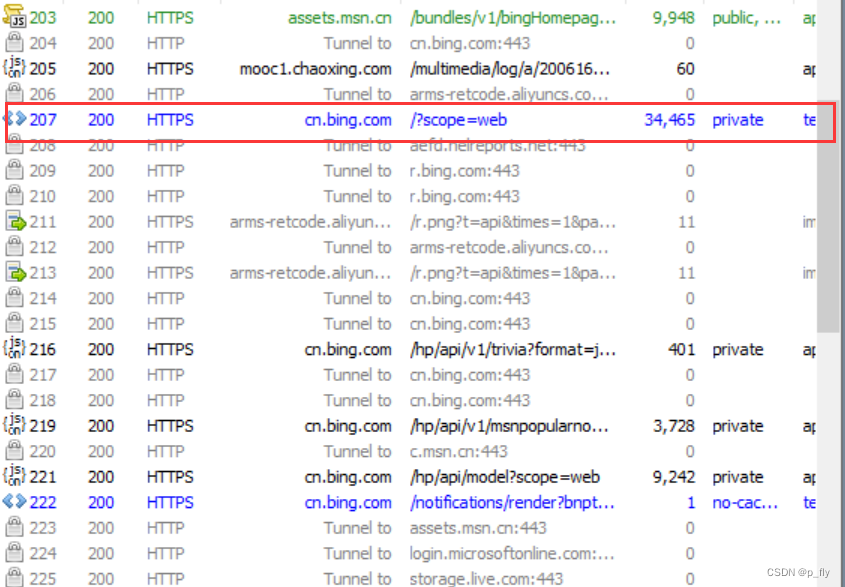
Task: Click the JSON icon of session 216
Action: click(x=14, y=349)
